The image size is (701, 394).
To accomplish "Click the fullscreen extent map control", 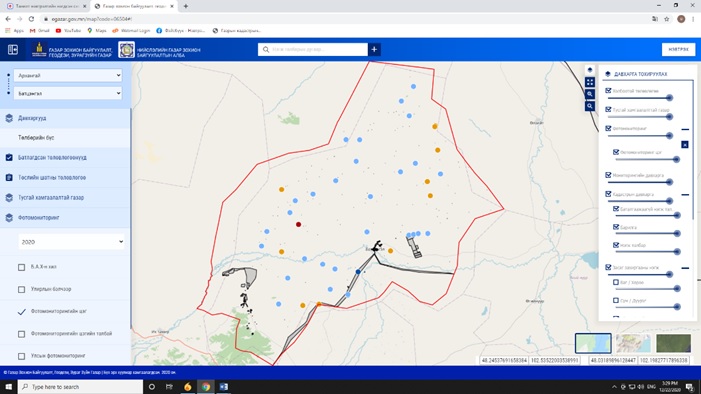I will coord(590,82).
